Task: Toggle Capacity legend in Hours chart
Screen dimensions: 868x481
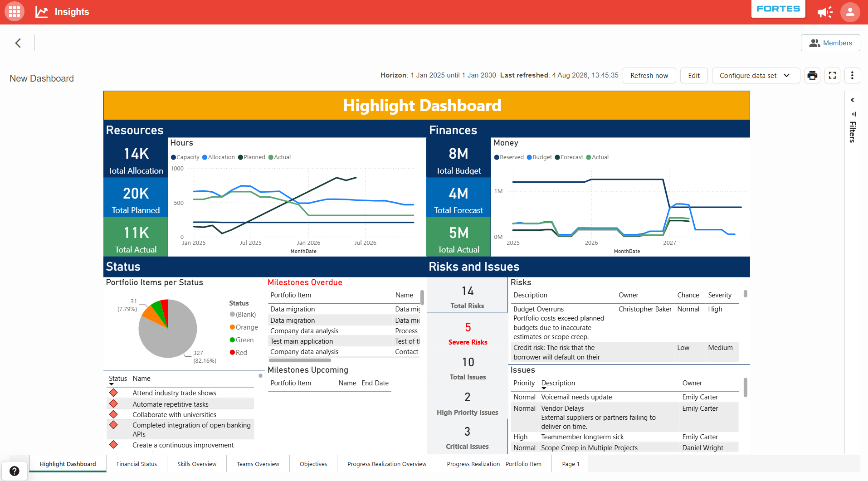Action: coord(185,157)
